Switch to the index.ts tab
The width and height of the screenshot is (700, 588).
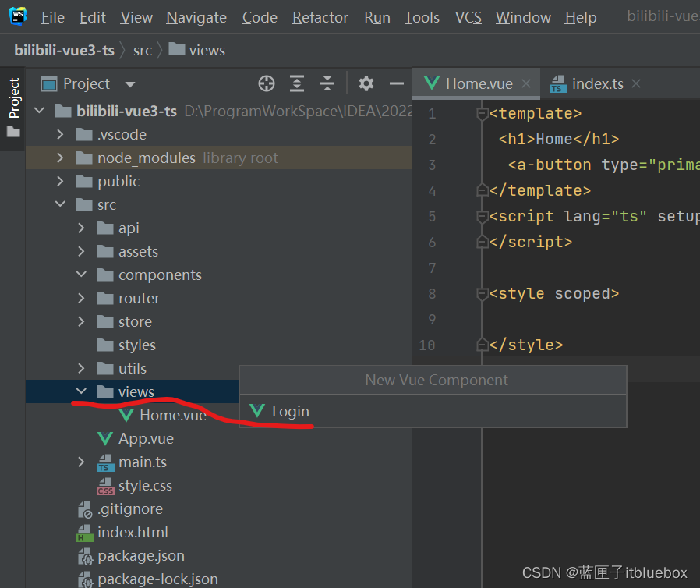pyautogui.click(x=597, y=83)
